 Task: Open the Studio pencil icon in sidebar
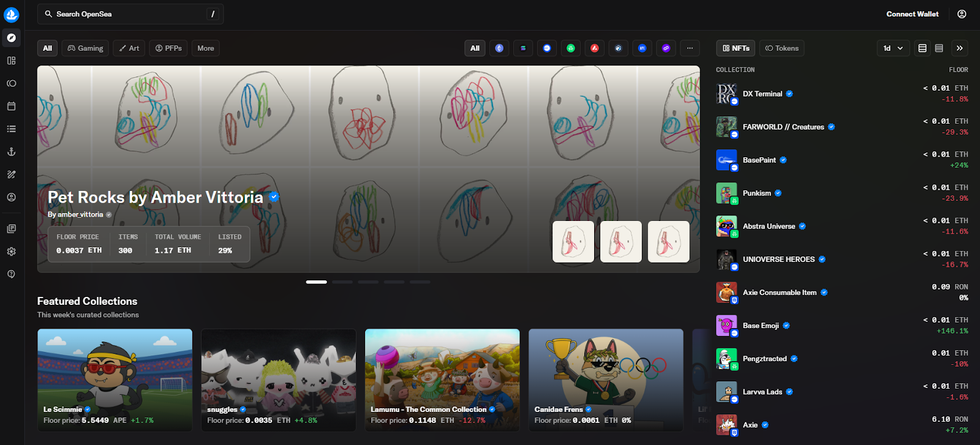[11, 174]
